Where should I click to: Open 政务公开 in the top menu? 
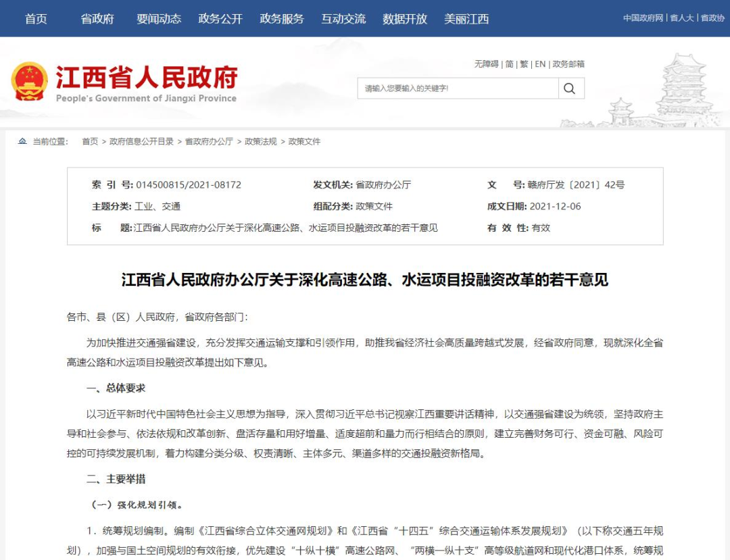click(220, 19)
